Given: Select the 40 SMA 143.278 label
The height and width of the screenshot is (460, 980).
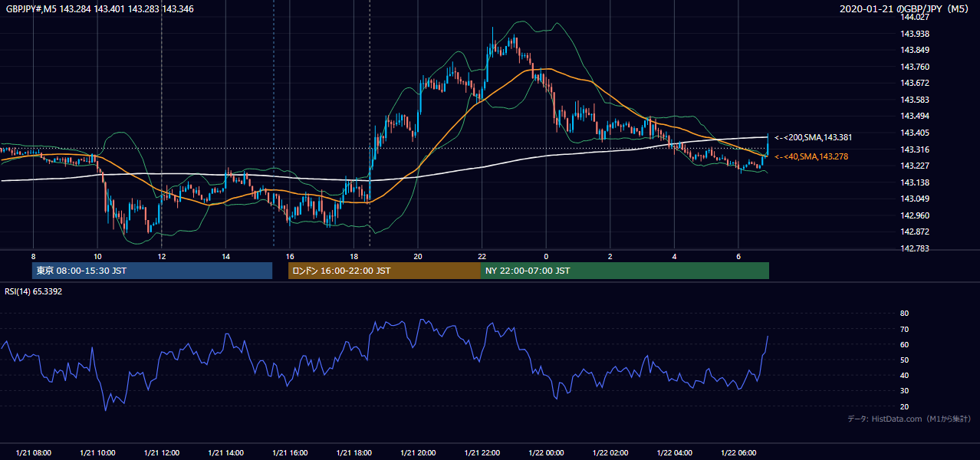Looking at the screenshot, I should pyautogui.click(x=811, y=156).
